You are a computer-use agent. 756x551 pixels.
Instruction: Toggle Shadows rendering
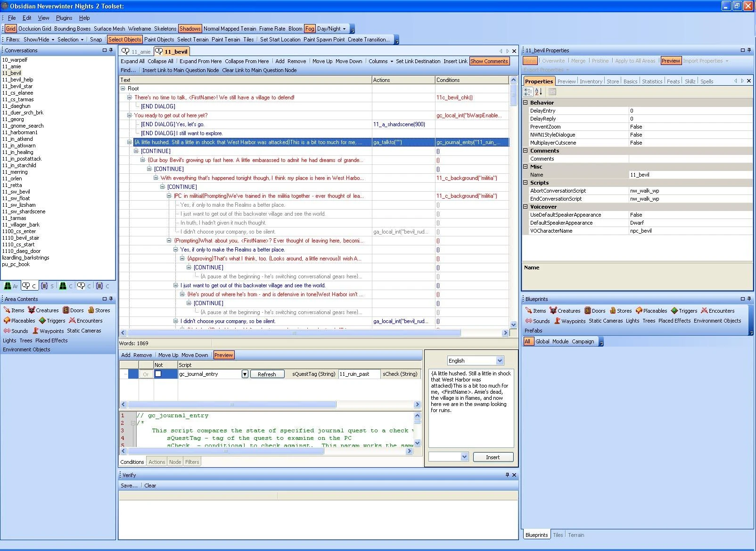[190, 29]
